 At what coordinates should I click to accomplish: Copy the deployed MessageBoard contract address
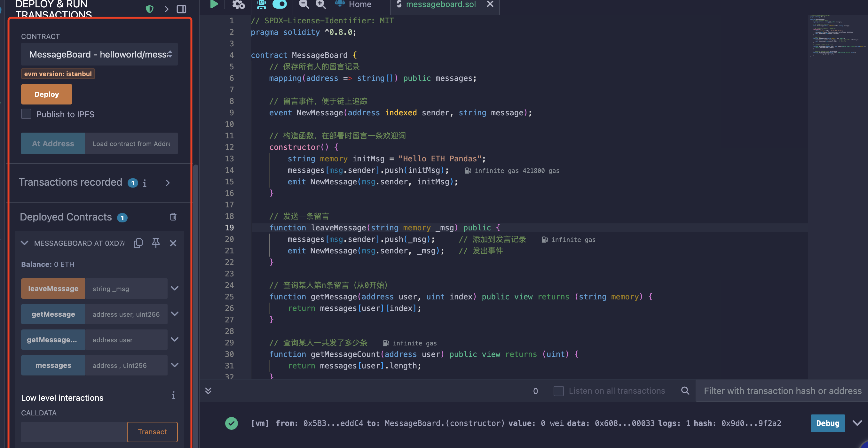[138, 243]
